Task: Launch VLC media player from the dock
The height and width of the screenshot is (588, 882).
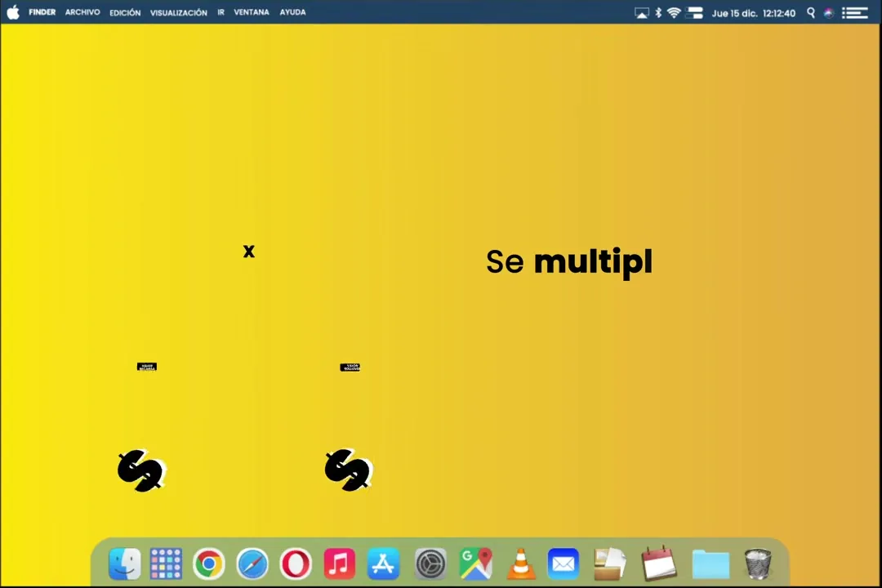Action: coord(521,563)
